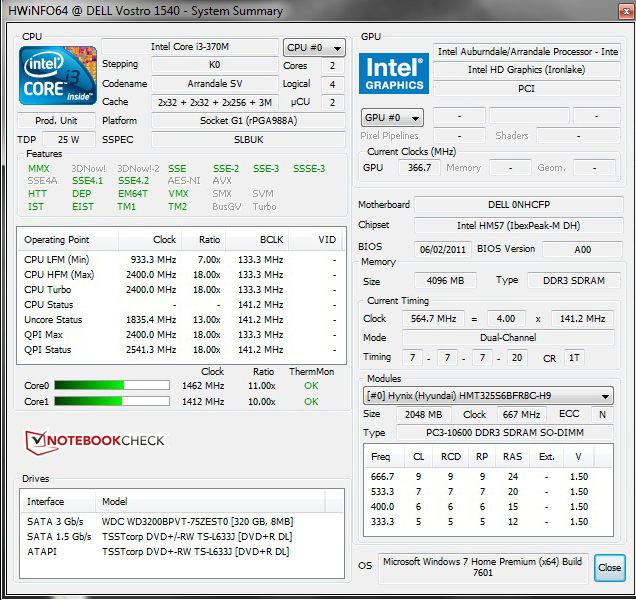Click the CR 1T timing field
This screenshot has height=600, width=636.
tap(574, 358)
